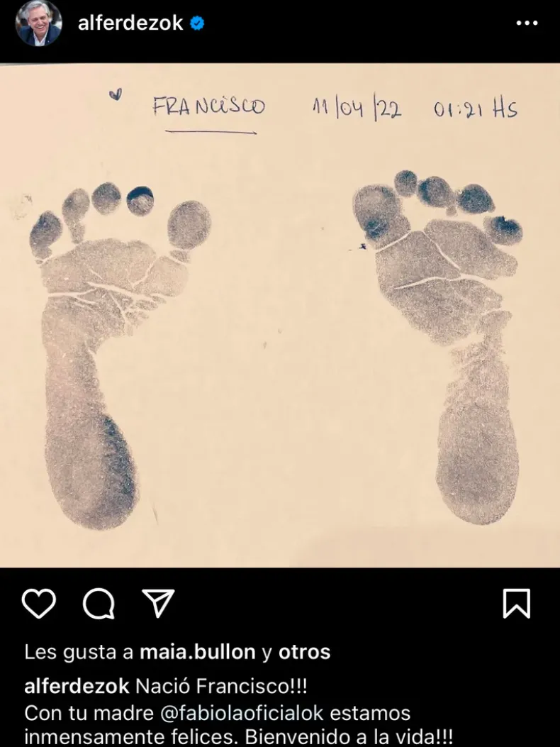Open the @fabiolaoficialok mention

click(x=242, y=713)
